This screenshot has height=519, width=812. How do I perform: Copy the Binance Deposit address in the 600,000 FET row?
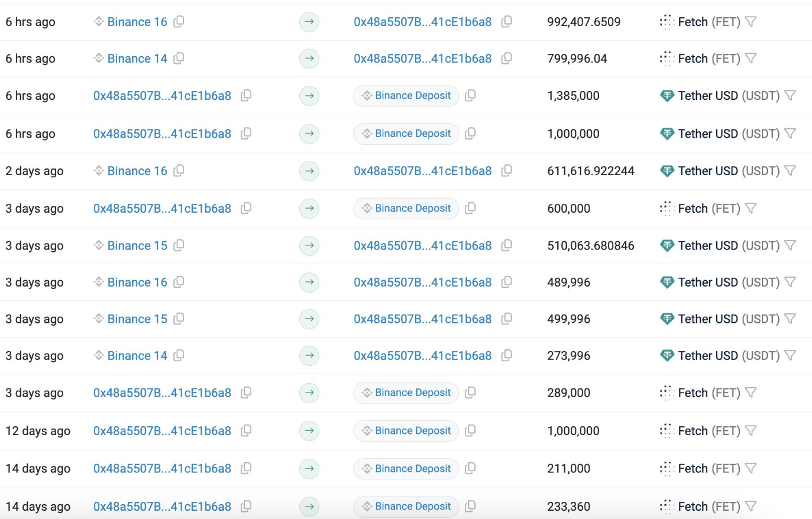coord(470,209)
